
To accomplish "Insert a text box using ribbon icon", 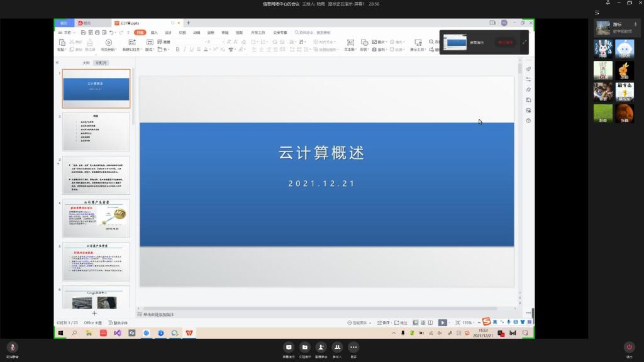I will point(349,43).
